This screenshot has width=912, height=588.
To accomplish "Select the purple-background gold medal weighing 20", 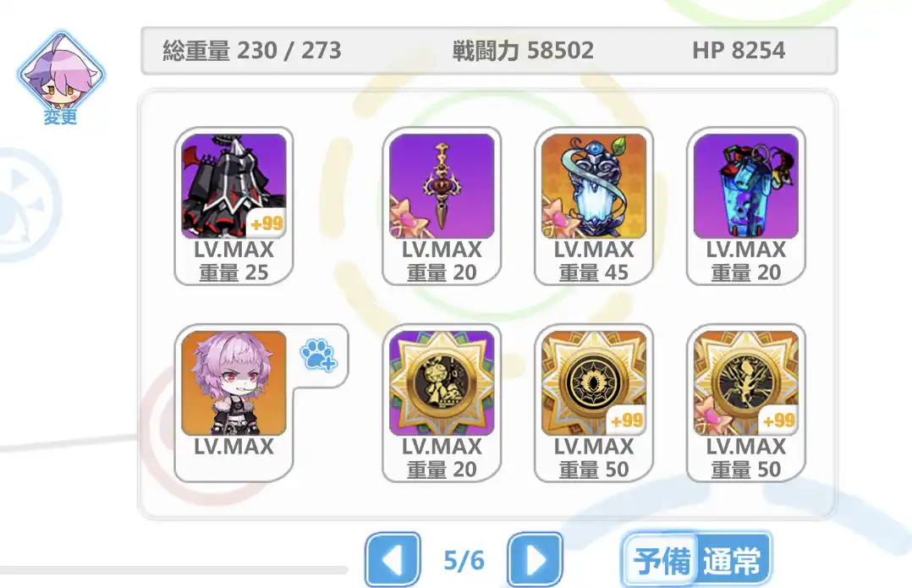I will [x=442, y=403].
